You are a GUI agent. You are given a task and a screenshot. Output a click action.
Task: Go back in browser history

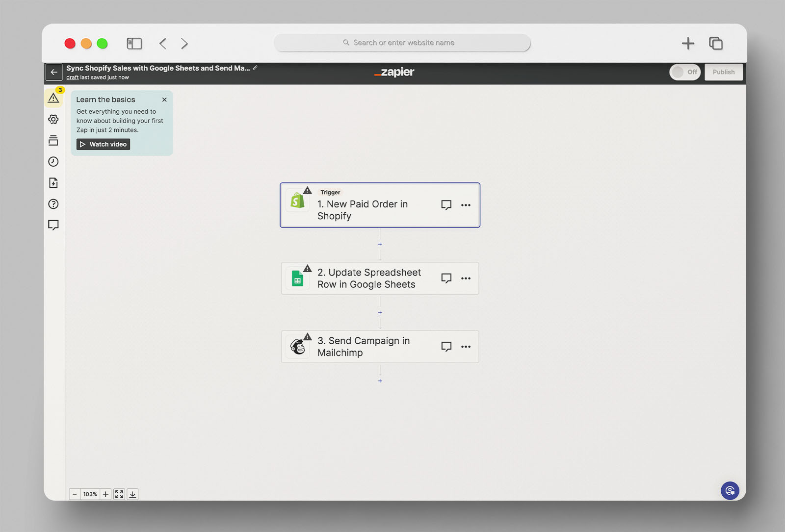click(x=163, y=44)
